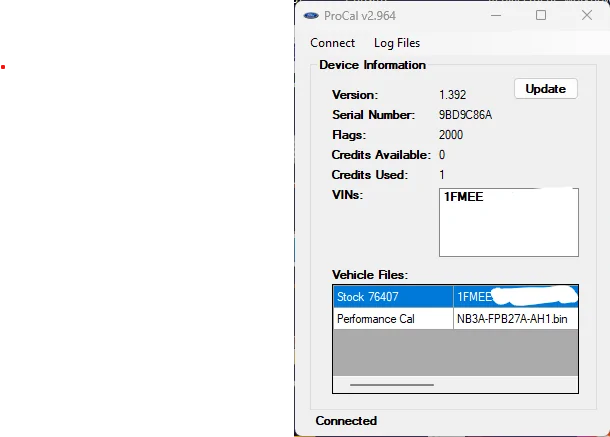Select the Performance Cal row
Image resolution: width=610 pixels, height=437 pixels.
point(455,319)
